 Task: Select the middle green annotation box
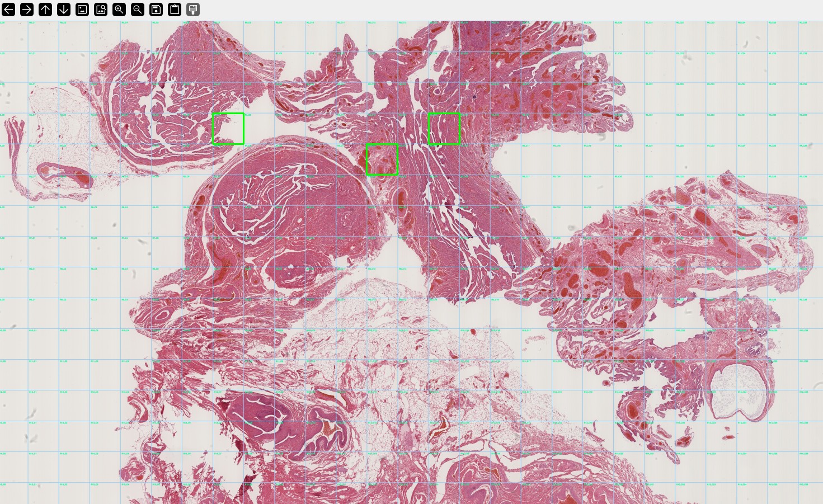(x=382, y=159)
